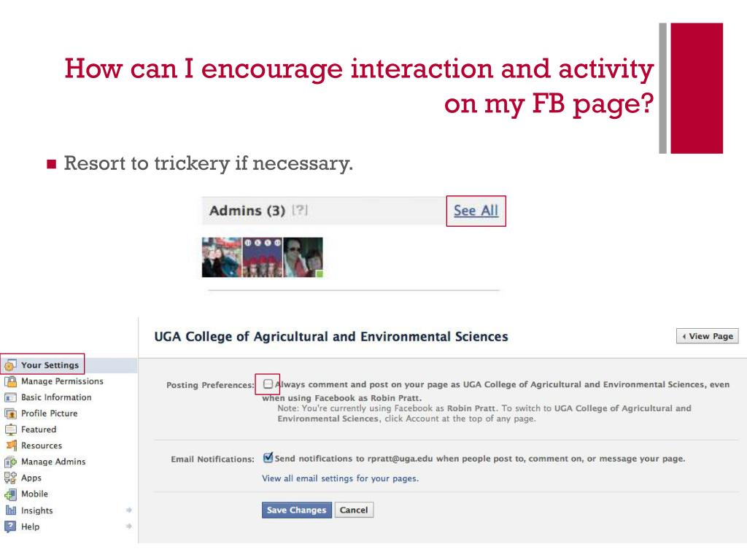Open the See All admins link
Viewport: 747px width, 560px height.
point(476,211)
